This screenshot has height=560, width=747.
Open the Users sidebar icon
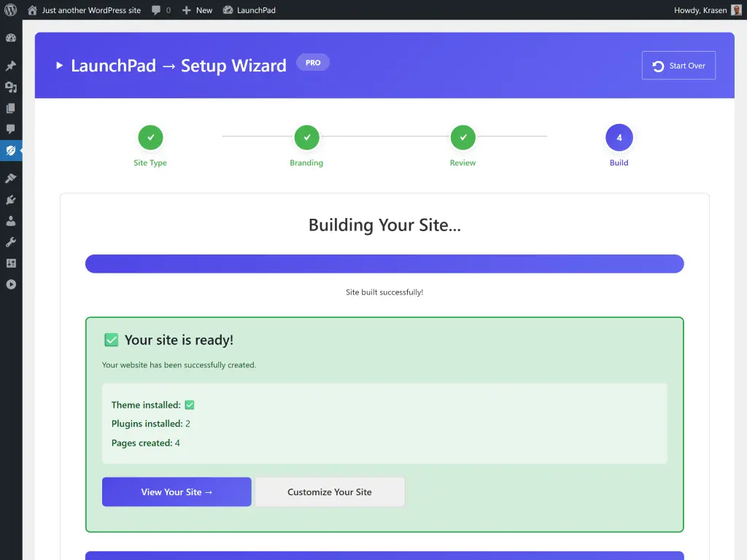point(11,220)
